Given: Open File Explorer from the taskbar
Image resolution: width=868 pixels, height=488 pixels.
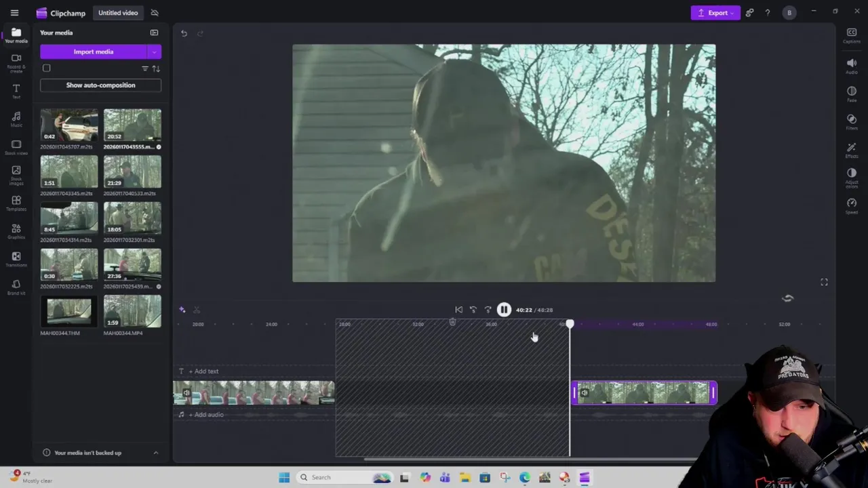Looking at the screenshot, I should [x=465, y=478].
